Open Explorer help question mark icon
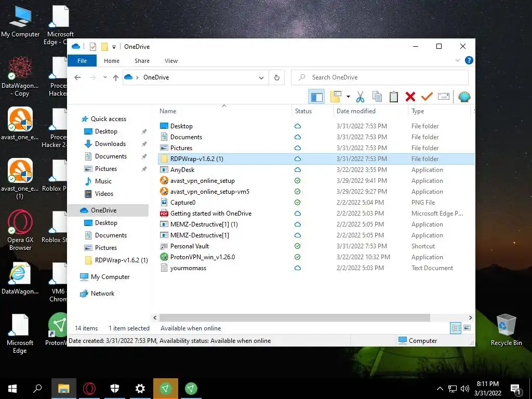This screenshot has height=399, width=532. point(469,60)
